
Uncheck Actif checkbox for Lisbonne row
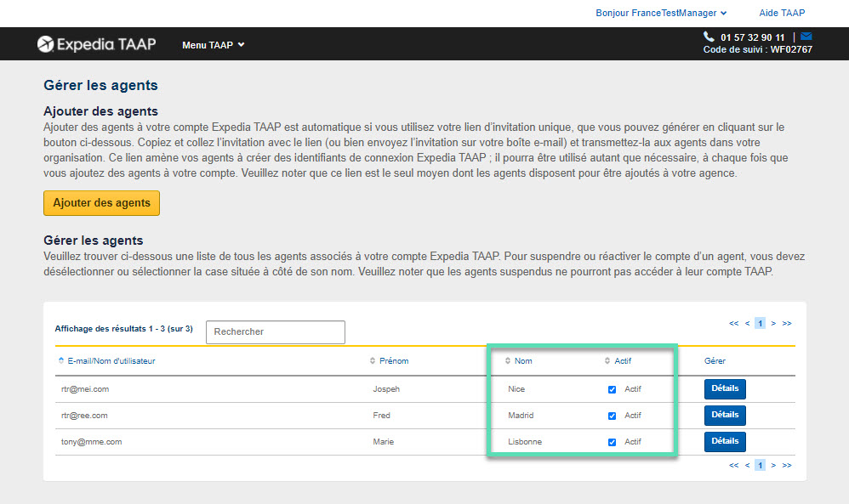(612, 442)
